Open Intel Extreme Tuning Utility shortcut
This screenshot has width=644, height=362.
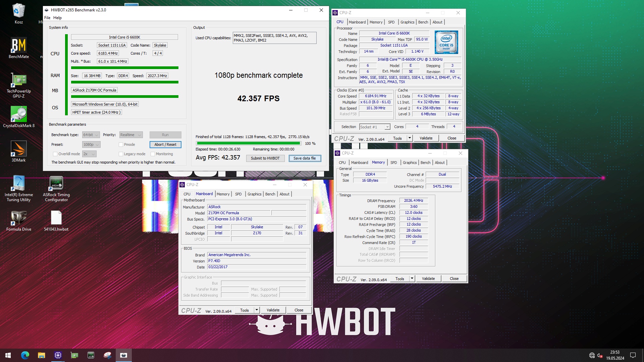tap(18, 188)
